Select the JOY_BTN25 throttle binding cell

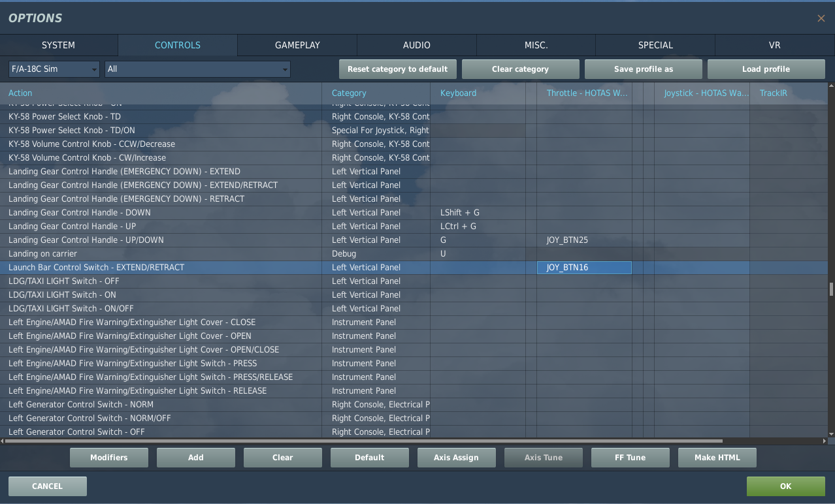[x=584, y=240]
